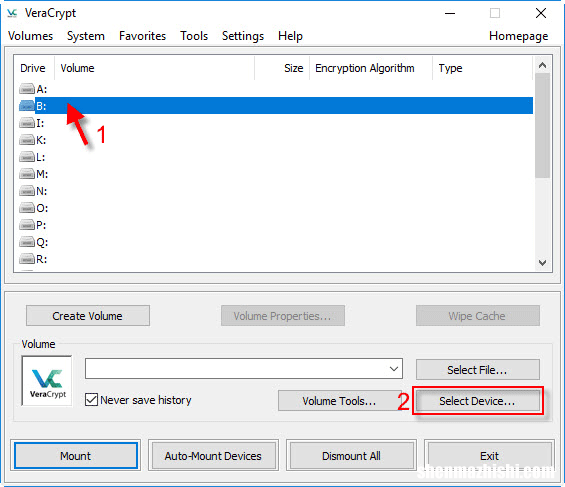The height and width of the screenshot is (487, 565).
Task: Click the R: drive slot icon
Action: 27,259
